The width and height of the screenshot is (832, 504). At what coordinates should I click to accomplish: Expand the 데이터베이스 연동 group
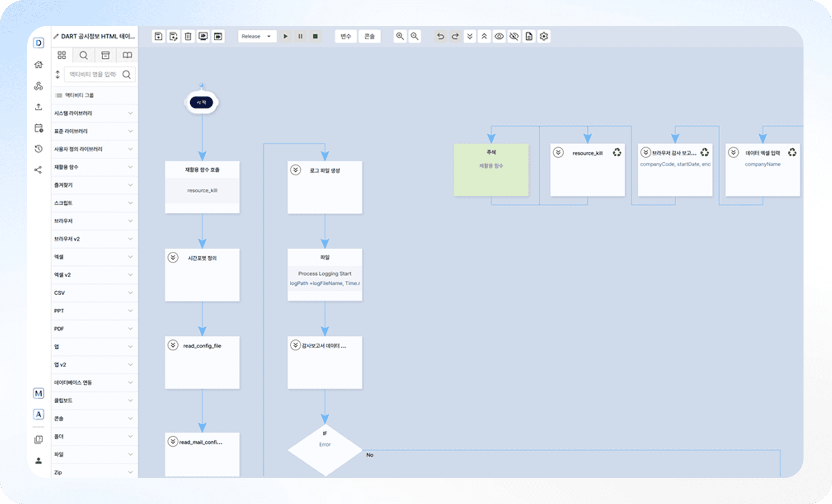(95, 383)
